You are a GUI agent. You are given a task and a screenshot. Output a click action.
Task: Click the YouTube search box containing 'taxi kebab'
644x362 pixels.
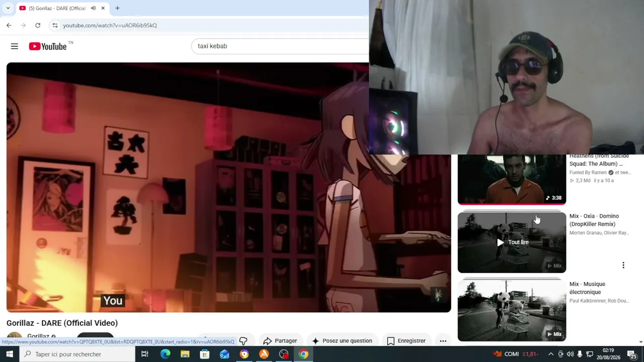280,46
